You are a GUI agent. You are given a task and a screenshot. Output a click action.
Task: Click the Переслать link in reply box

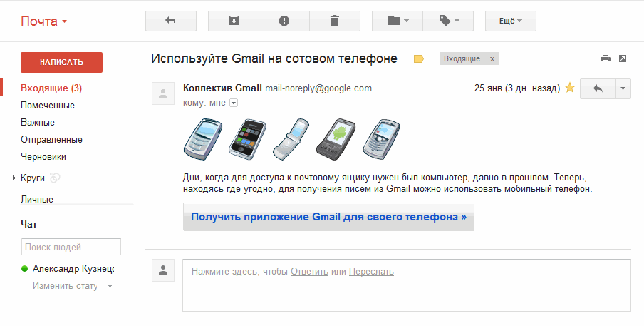pos(371,272)
